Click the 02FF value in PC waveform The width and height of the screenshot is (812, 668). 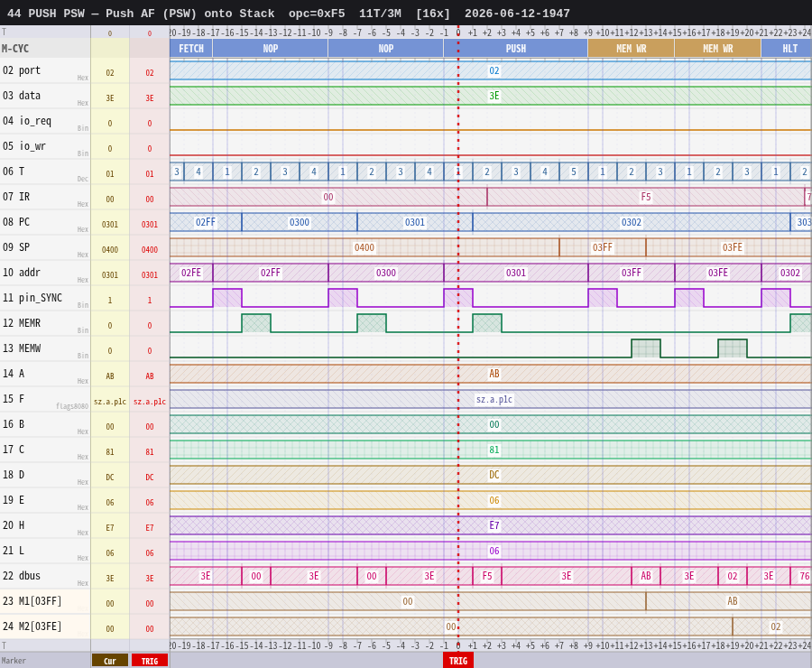tap(205, 222)
